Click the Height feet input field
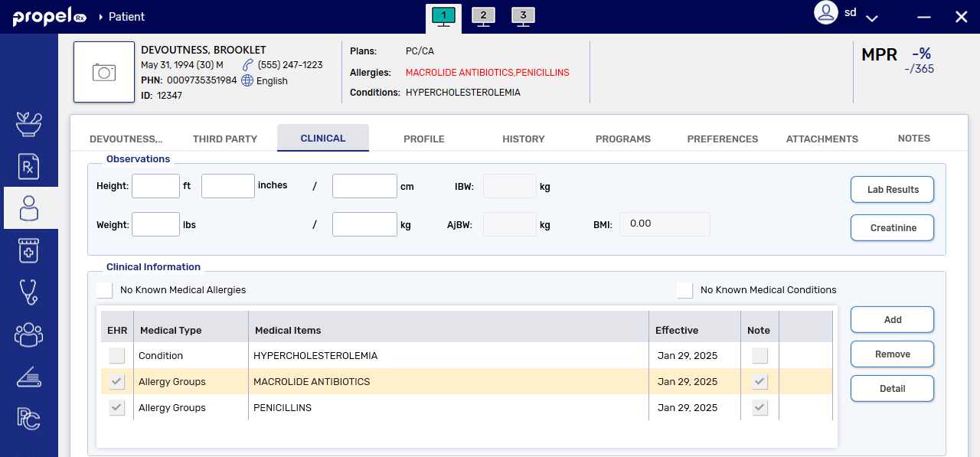The image size is (980, 457). pyautogui.click(x=155, y=186)
